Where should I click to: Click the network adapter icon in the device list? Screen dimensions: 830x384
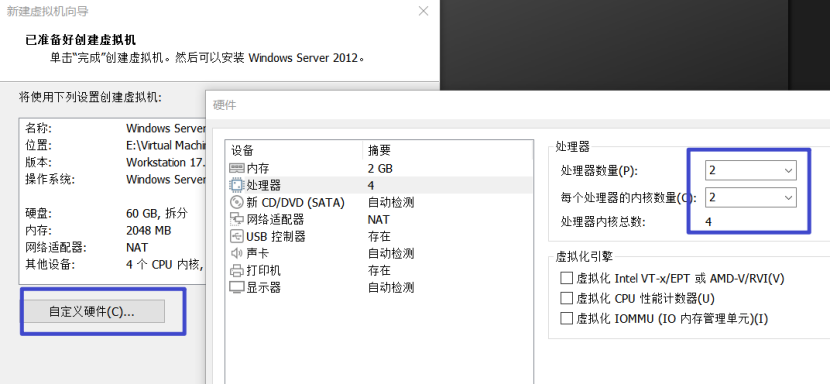[236, 219]
